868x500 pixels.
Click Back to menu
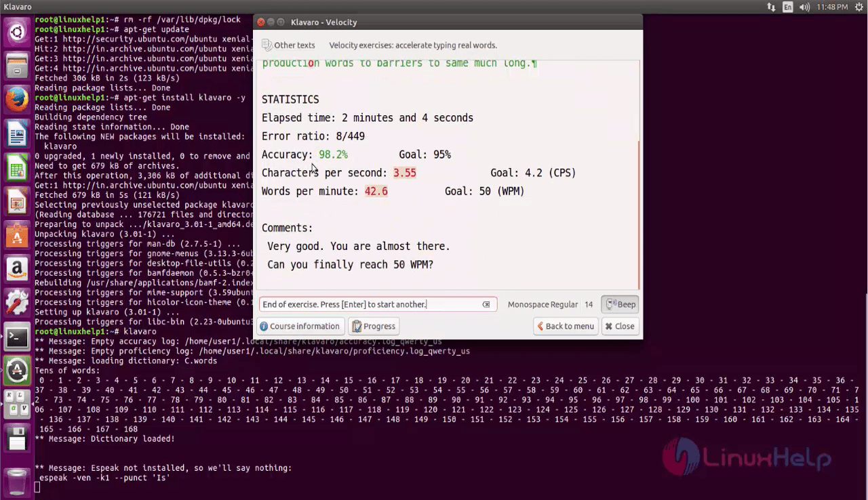(566, 326)
